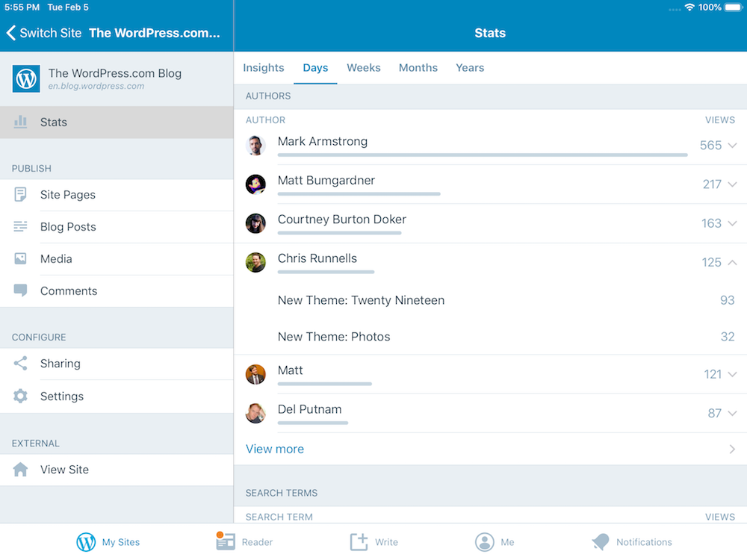747x560 pixels.
Task: Tap the Blog Posts lines icon
Action: 20,226
